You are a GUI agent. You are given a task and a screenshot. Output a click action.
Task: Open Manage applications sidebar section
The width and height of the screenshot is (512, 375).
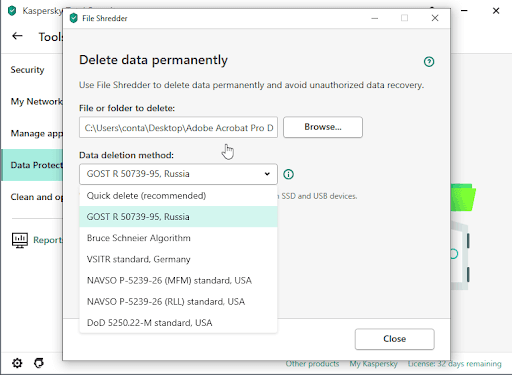pyautogui.click(x=32, y=133)
